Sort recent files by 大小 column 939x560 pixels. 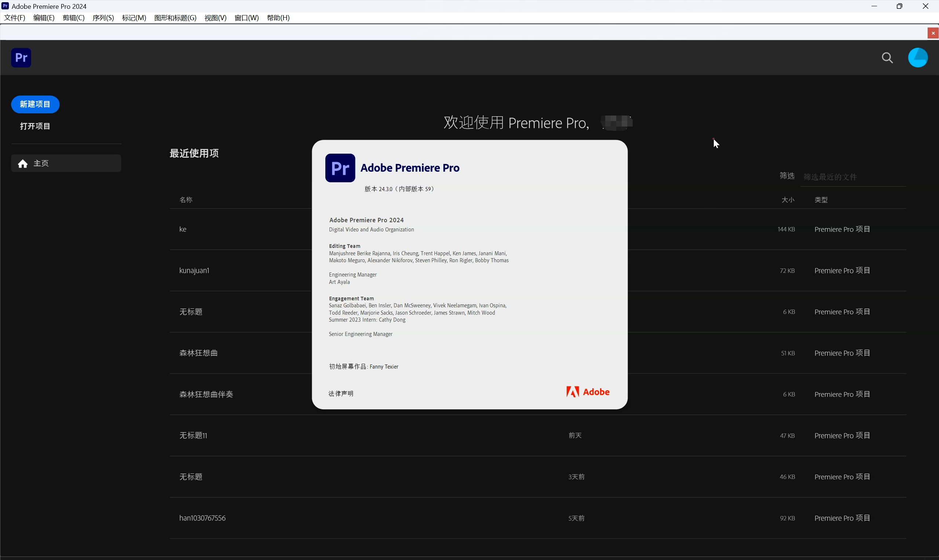point(788,200)
